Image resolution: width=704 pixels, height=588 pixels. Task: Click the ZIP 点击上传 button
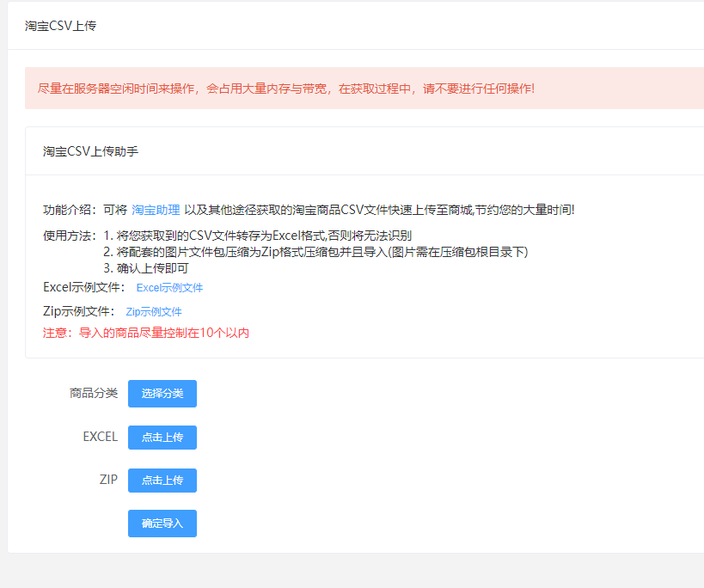pos(162,481)
